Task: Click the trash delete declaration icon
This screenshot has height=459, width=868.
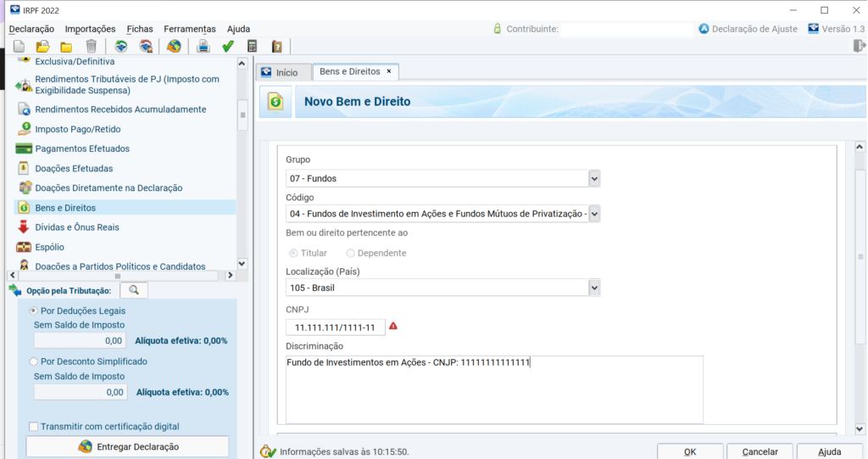Action: (x=92, y=47)
